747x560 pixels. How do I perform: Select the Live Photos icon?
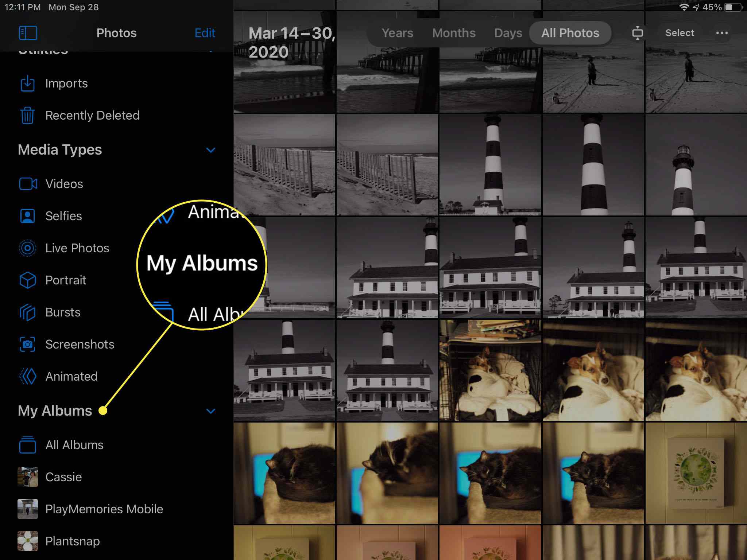(x=28, y=248)
